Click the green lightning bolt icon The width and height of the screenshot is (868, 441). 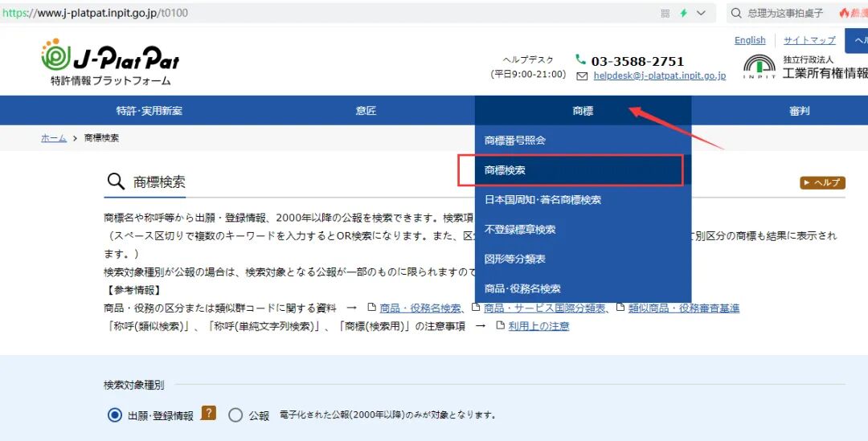tap(684, 14)
